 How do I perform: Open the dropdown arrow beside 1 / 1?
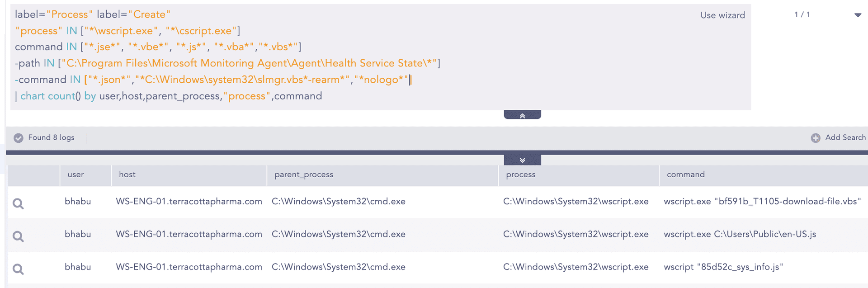click(x=858, y=15)
